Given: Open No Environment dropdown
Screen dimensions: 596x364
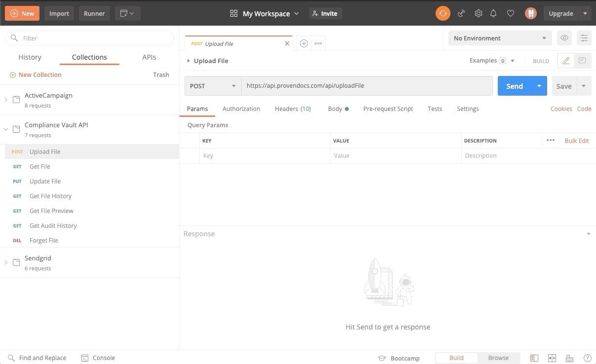Looking at the screenshot, I should (500, 38).
